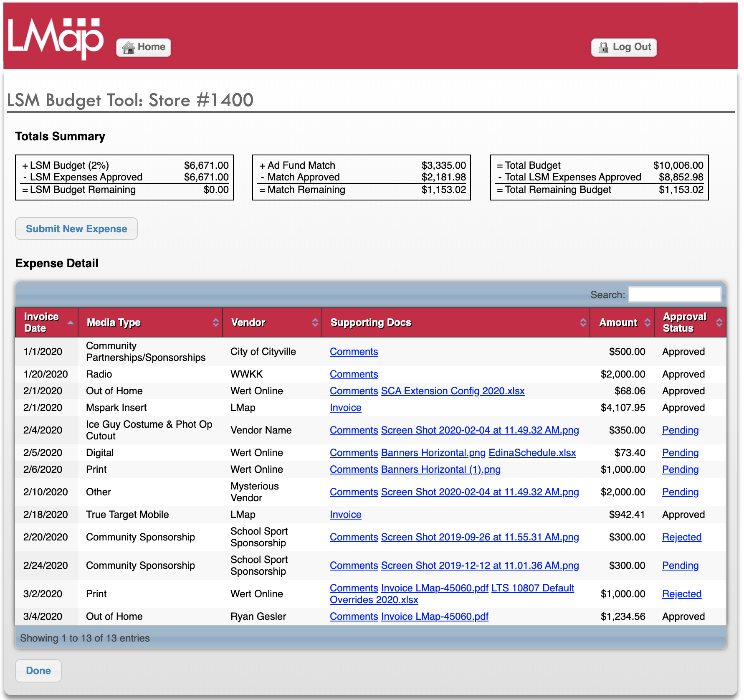The image size is (744, 700).
Task: Click the Done button
Action: click(x=38, y=670)
